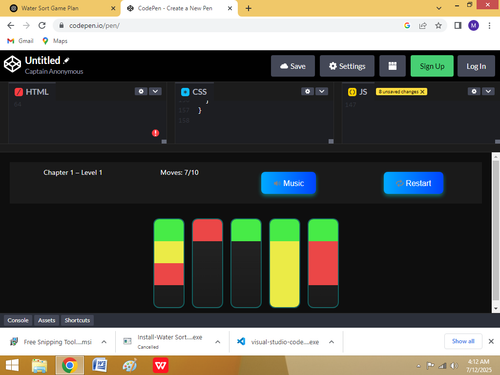The height and width of the screenshot is (375, 500).
Task: Open the tab search chevron
Action: click(x=439, y=8)
